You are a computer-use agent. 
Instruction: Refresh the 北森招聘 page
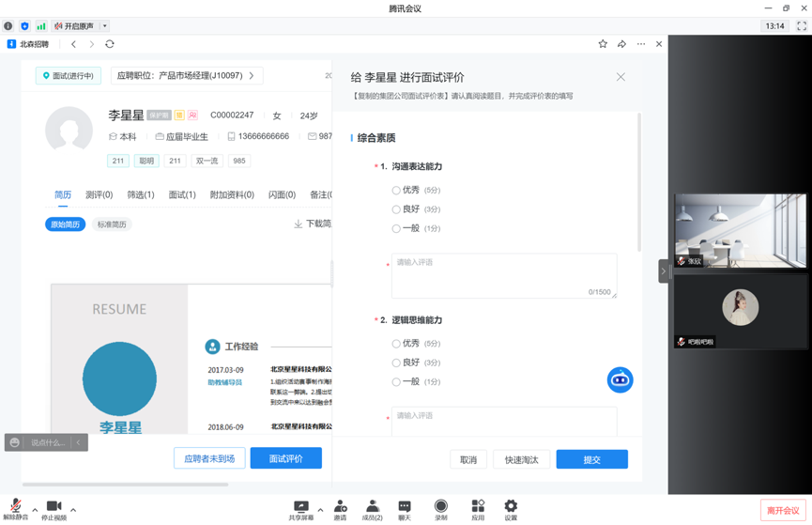[110, 44]
